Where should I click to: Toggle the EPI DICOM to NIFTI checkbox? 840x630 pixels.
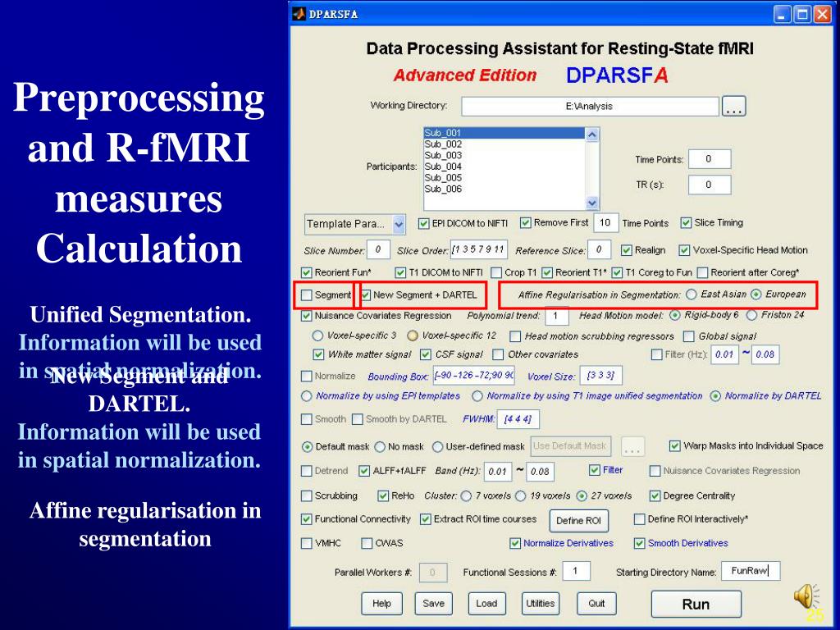pyautogui.click(x=424, y=223)
